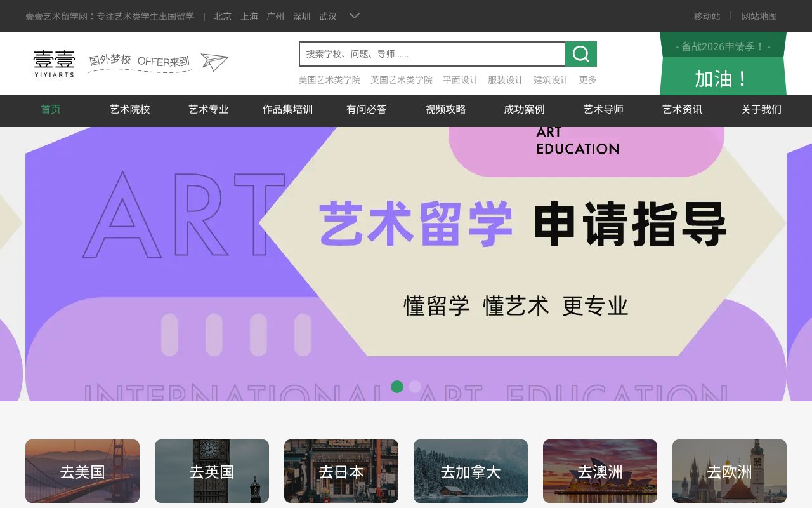
Task: Open the 艺术院校 menu
Action: pyautogui.click(x=129, y=109)
